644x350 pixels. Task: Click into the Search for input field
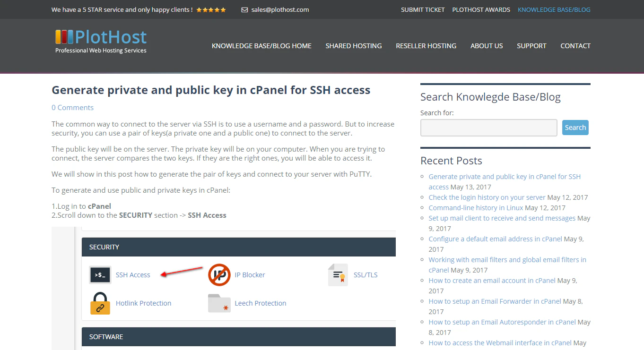[x=489, y=128]
